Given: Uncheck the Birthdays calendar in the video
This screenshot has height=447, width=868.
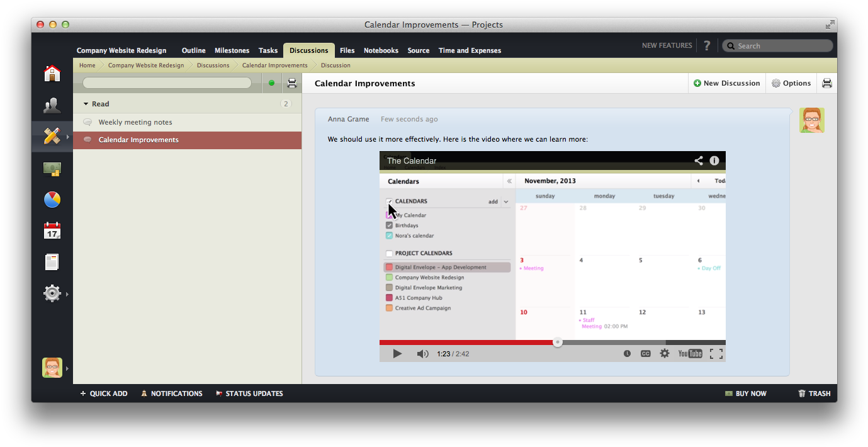Looking at the screenshot, I should pyautogui.click(x=390, y=225).
